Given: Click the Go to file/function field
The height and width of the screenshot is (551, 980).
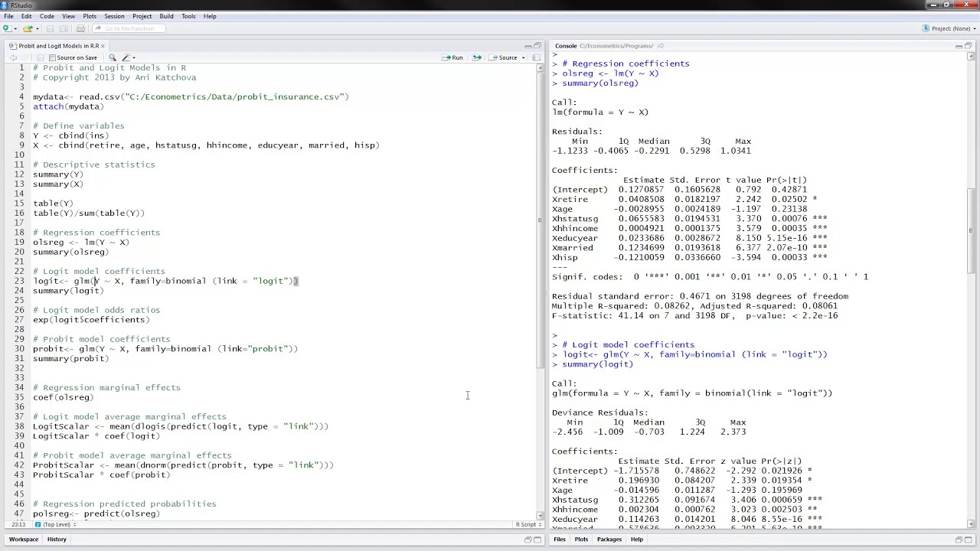Looking at the screenshot, I should click(x=129, y=28).
